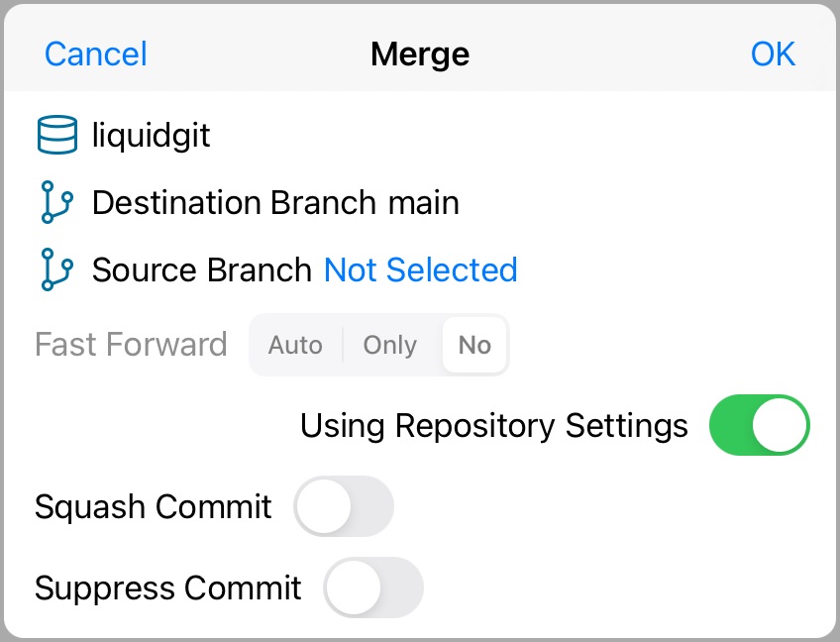The image size is (840, 642).
Task: Click the Destination Branch git icon
Action: pos(56,202)
